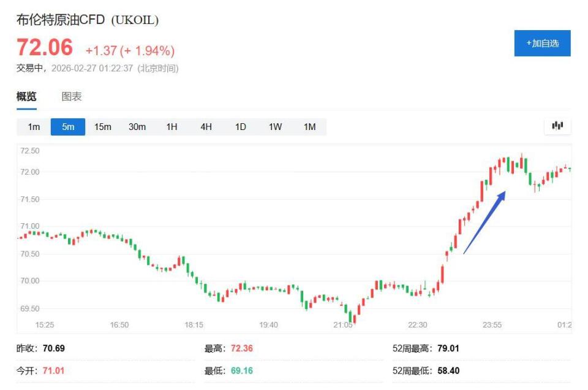Click the 16:50 time axis label
The image size is (588, 390).
coord(119,324)
